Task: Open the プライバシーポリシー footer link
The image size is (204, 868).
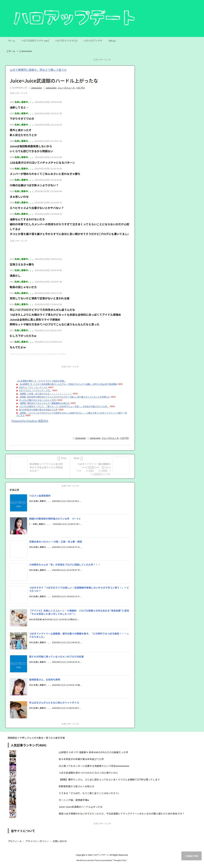Action: click(x=37, y=841)
